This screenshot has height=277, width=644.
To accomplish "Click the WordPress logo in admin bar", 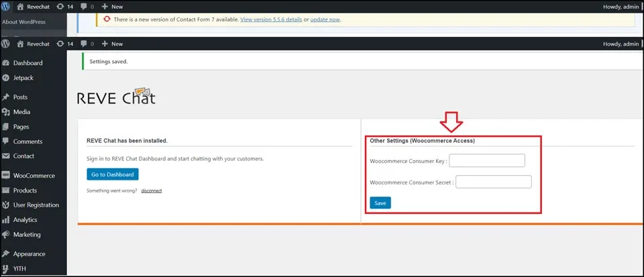I will pos(5,44).
